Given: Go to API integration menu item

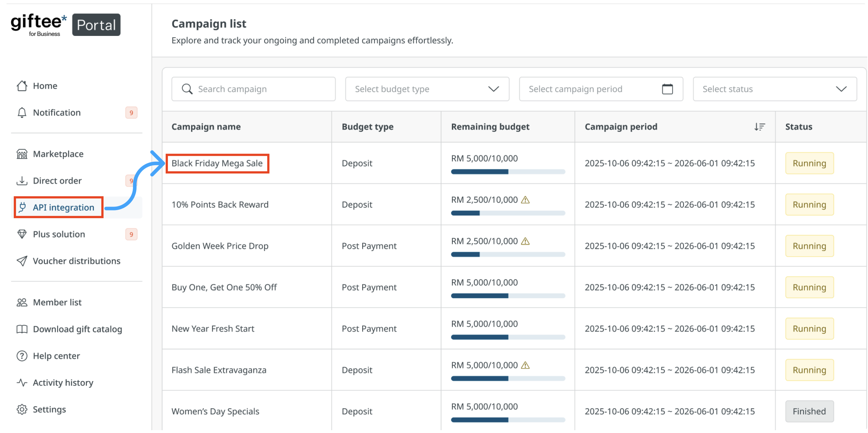Looking at the screenshot, I should (63, 208).
